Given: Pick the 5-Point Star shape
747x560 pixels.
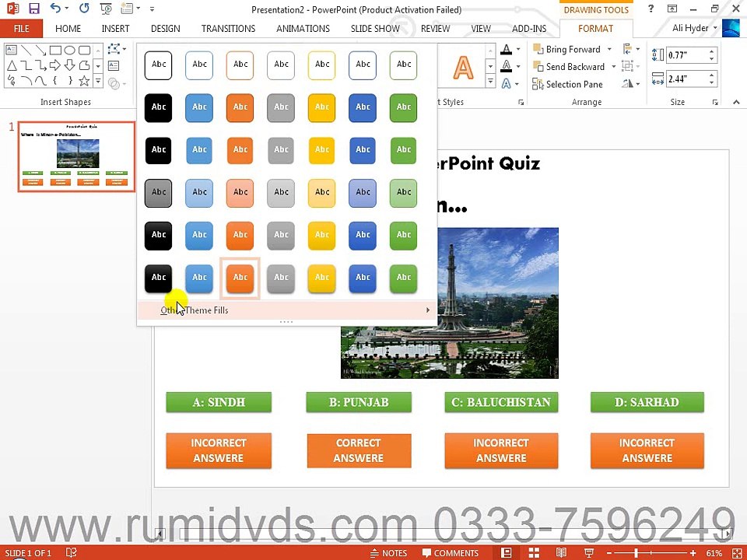Looking at the screenshot, I should pyautogui.click(x=84, y=80).
